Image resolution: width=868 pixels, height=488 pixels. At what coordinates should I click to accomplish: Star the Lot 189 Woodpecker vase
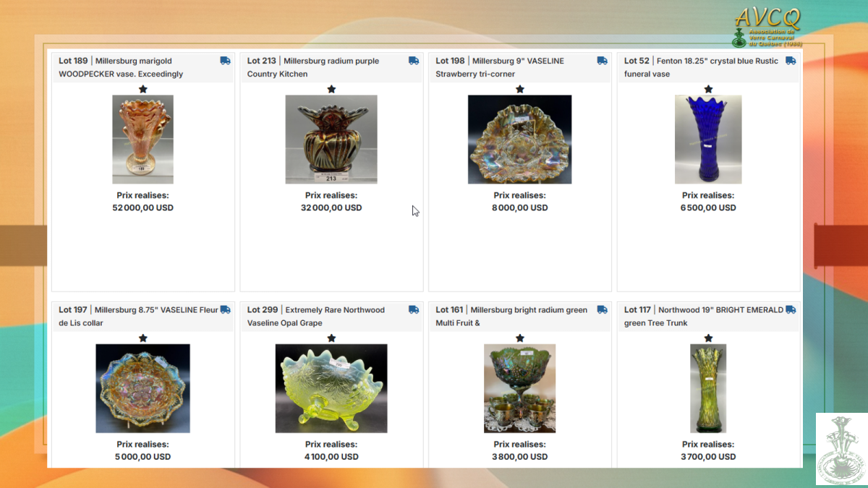[x=142, y=89]
